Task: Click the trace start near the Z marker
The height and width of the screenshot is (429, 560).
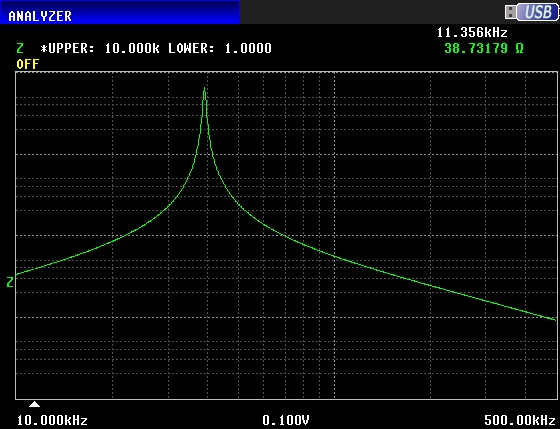Action: click(x=17, y=274)
